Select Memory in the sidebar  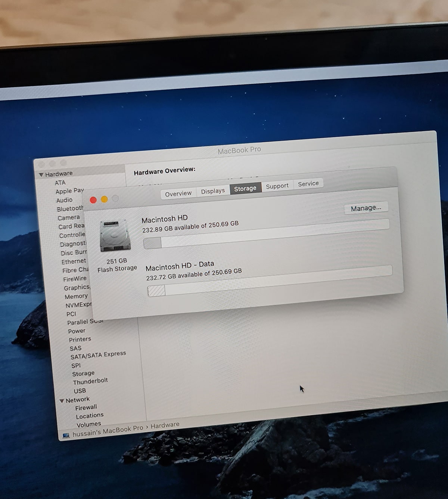point(76,297)
